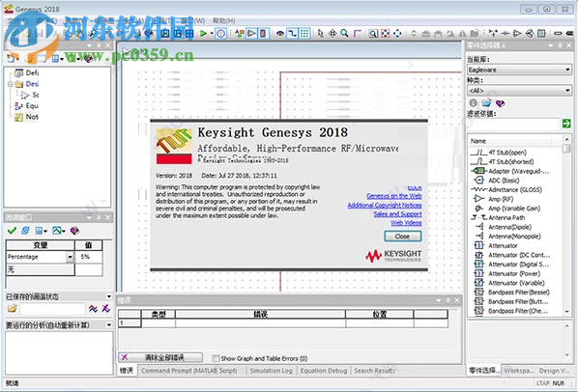Click the zoom-to-window icon

pyautogui.click(x=373, y=34)
